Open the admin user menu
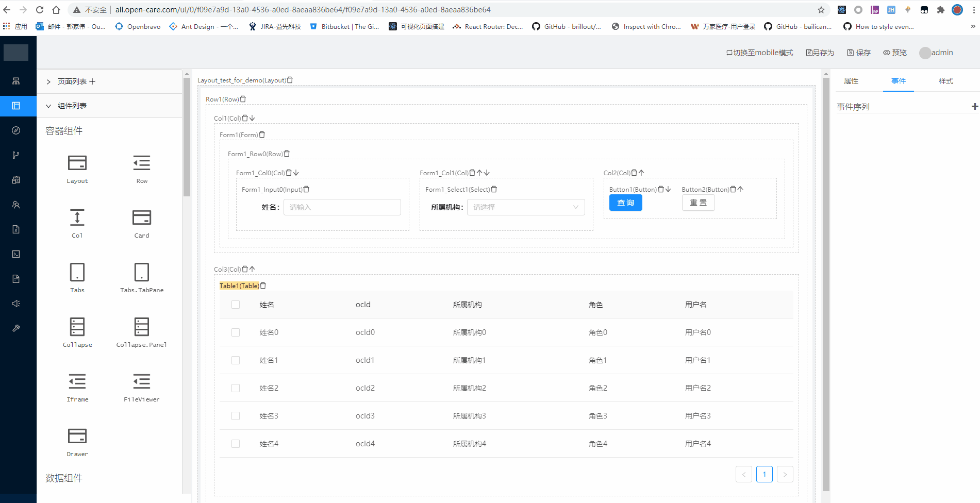Viewport: 980px width, 503px height. point(936,53)
